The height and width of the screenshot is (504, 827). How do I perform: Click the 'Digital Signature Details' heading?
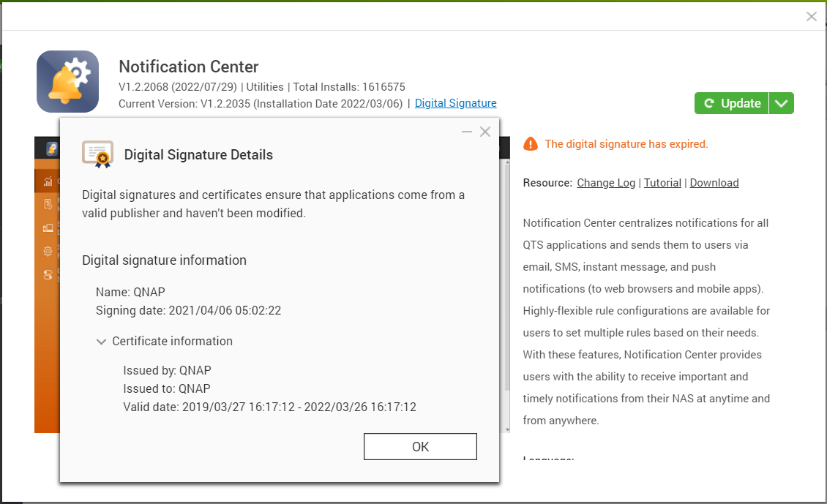pyautogui.click(x=198, y=154)
